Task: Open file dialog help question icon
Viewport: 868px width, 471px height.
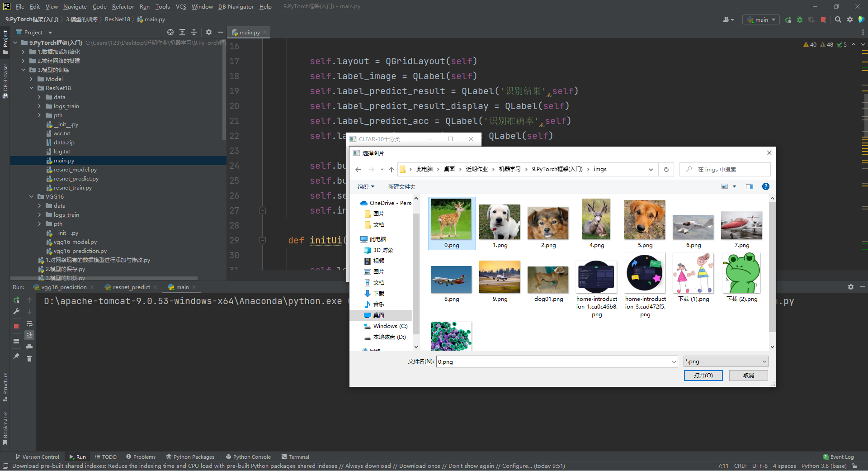Action: tap(766, 186)
